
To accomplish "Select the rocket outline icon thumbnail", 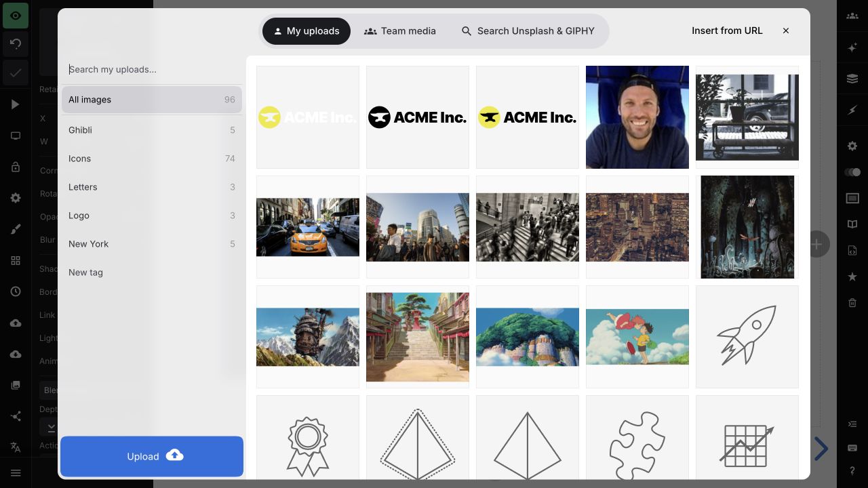I will [747, 337].
